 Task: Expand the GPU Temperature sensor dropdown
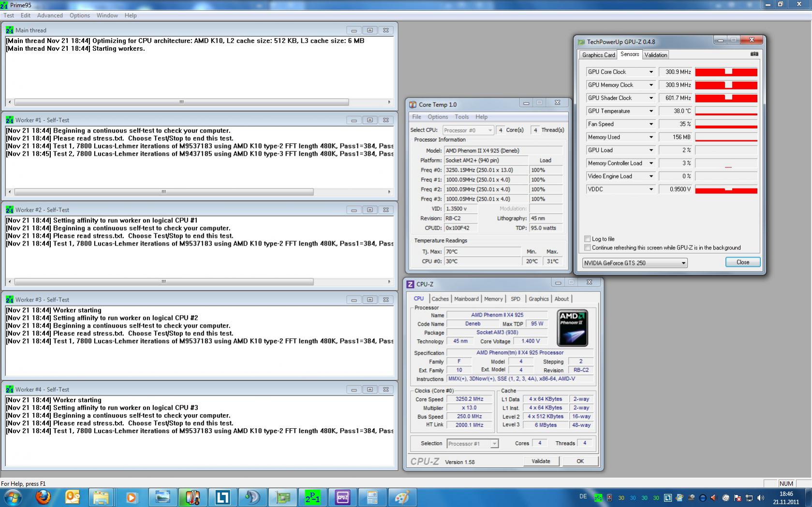pyautogui.click(x=651, y=111)
